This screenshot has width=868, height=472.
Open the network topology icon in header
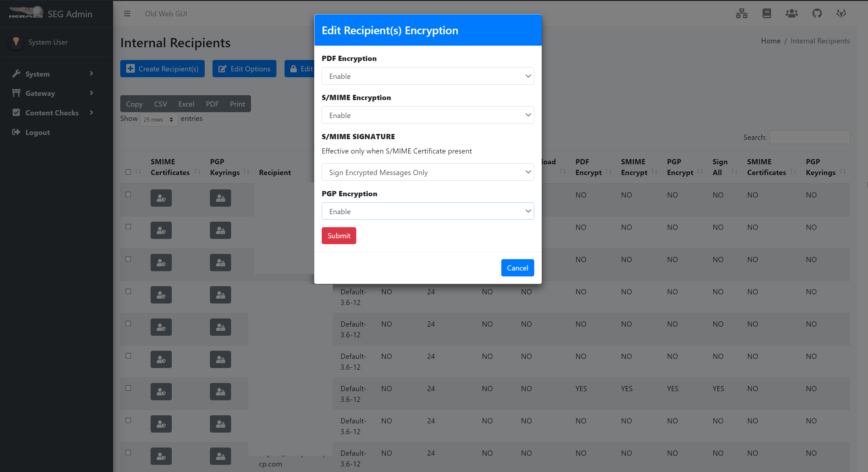[741, 13]
